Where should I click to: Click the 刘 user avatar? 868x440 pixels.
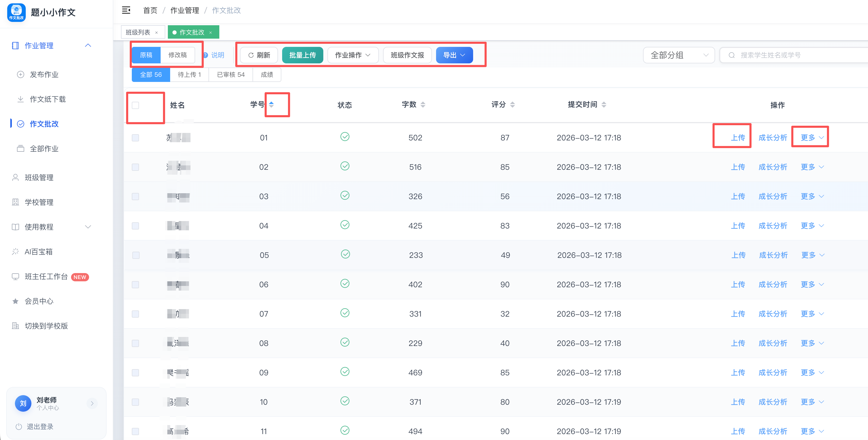[x=23, y=403]
